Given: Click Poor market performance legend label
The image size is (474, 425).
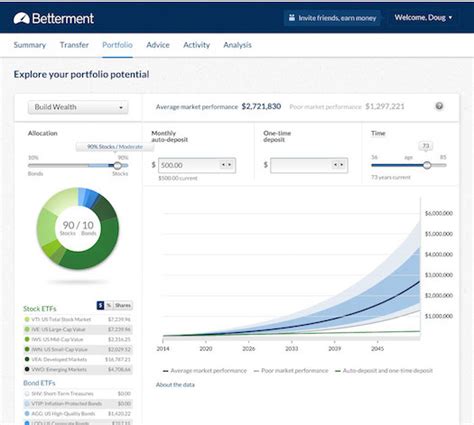Looking at the screenshot, I should tap(295, 371).
